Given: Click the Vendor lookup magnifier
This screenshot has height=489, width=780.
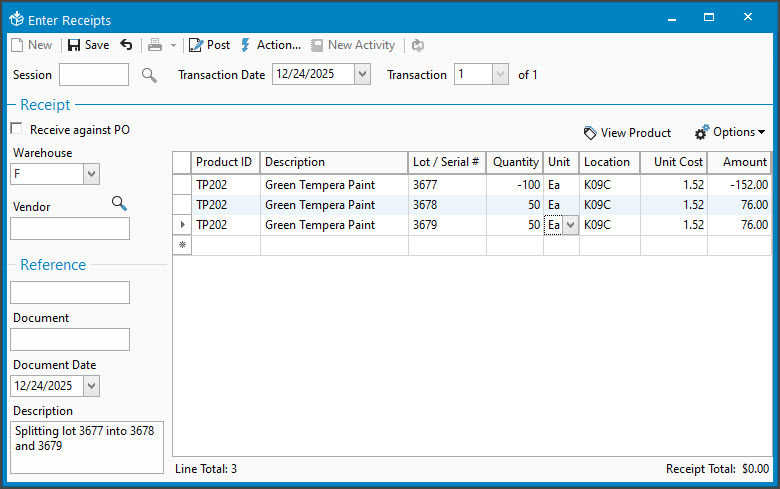Looking at the screenshot, I should tap(119, 204).
